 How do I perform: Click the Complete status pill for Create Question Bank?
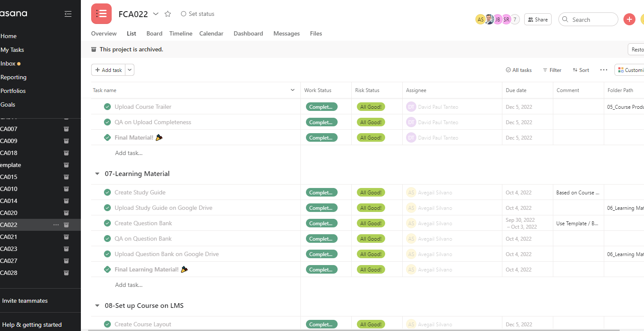[x=322, y=223]
